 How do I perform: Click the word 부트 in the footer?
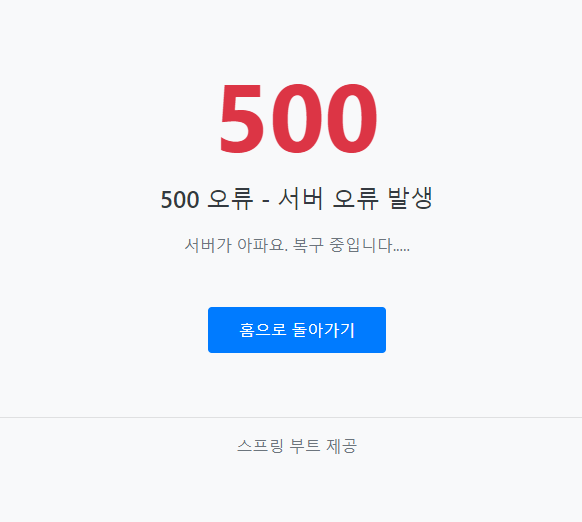coord(305,446)
